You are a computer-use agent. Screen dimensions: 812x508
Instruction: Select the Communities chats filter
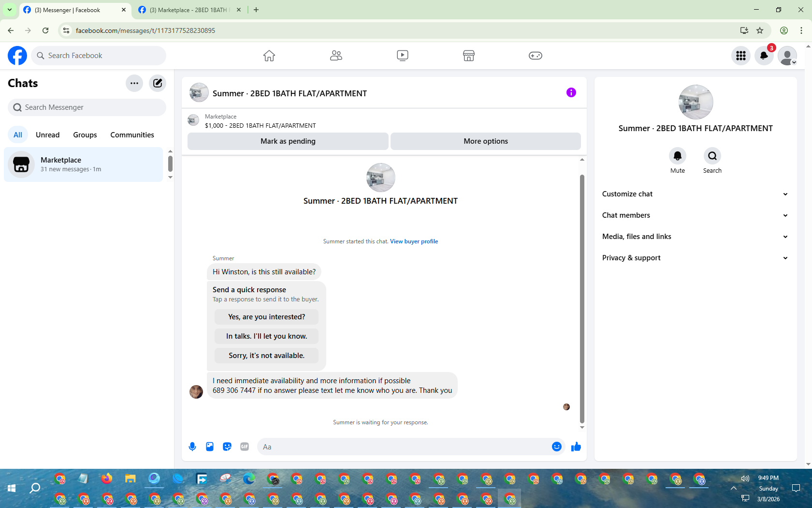132,135
